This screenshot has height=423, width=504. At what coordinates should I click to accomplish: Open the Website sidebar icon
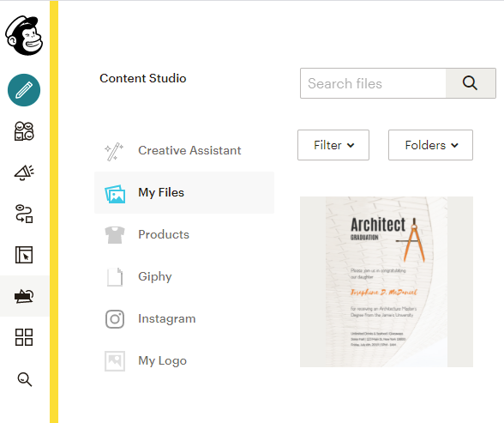[x=24, y=255]
